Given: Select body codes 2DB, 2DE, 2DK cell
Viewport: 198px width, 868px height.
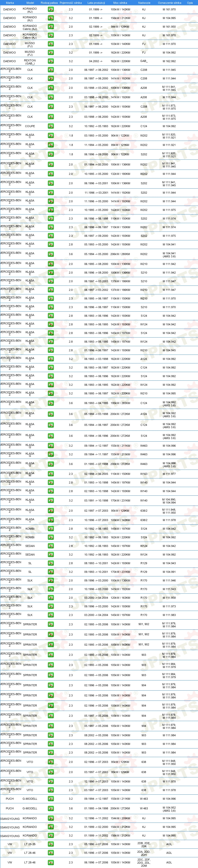Looking at the screenshot, I should click(144, 844).
